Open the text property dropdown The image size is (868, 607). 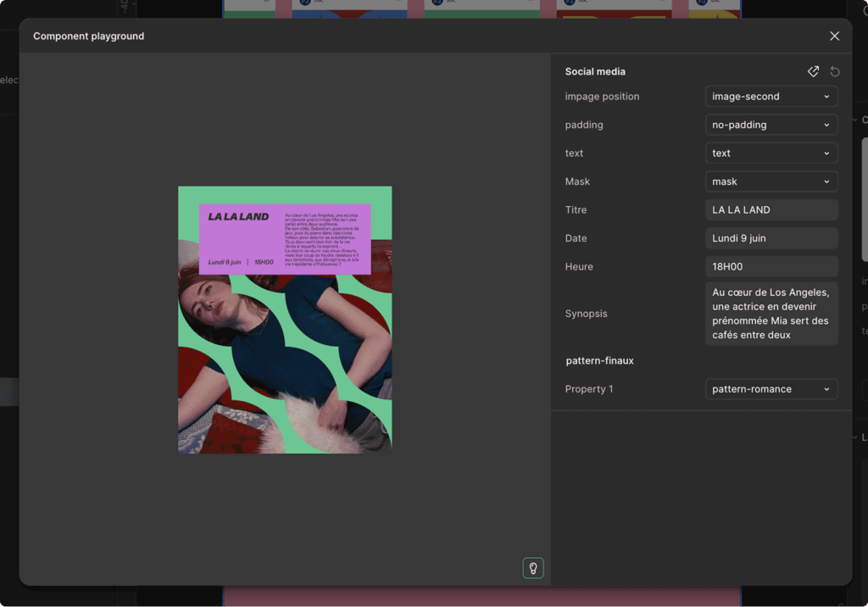point(771,153)
